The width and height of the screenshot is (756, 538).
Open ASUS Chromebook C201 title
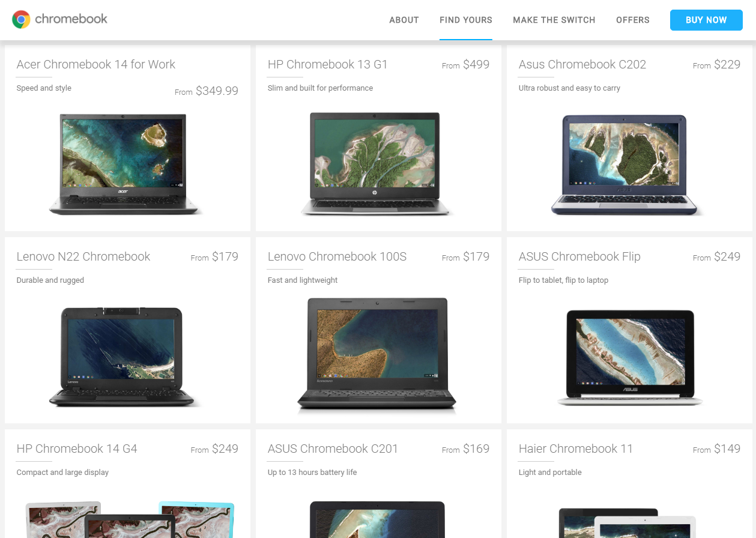click(x=333, y=449)
